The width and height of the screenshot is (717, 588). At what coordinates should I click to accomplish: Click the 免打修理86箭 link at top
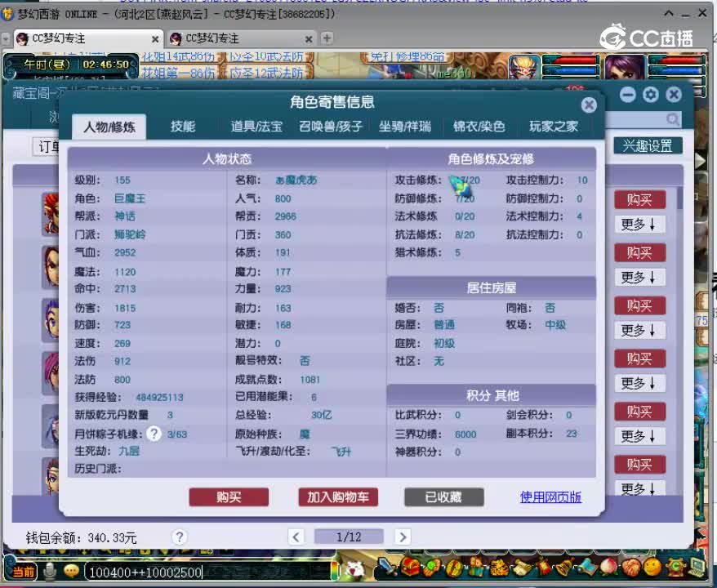[x=407, y=56]
